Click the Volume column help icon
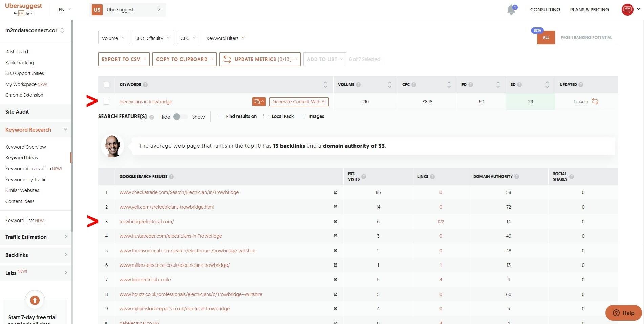Screen dimensions: 644x324 (x=358, y=85)
